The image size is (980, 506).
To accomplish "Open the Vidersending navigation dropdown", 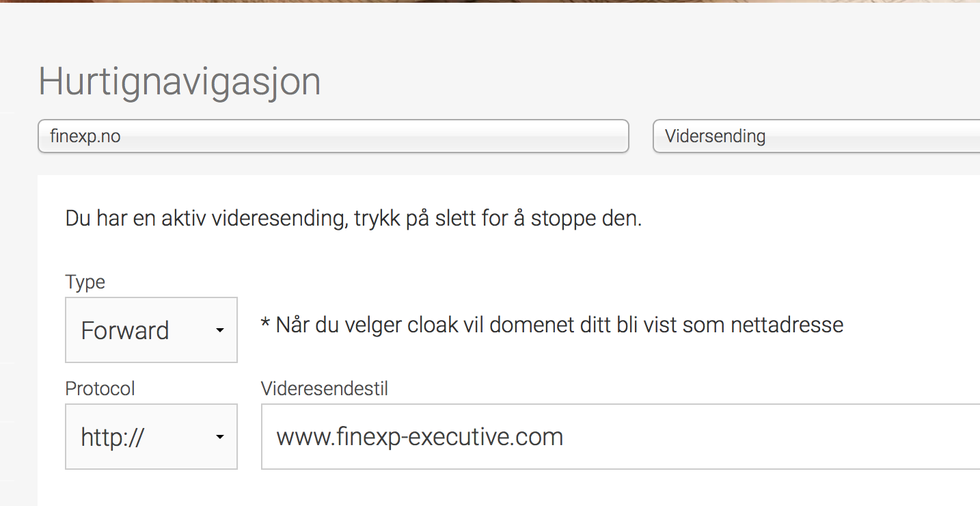I will pyautogui.click(x=817, y=136).
